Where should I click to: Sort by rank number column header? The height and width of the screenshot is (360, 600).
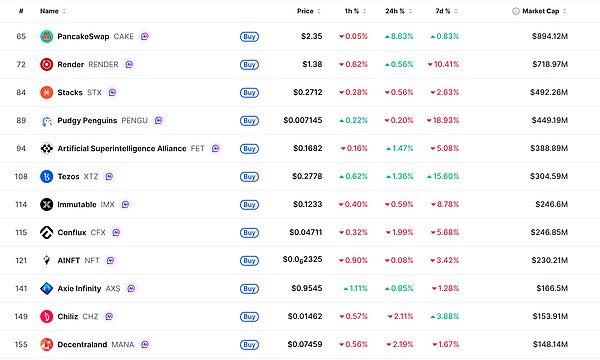(x=21, y=11)
